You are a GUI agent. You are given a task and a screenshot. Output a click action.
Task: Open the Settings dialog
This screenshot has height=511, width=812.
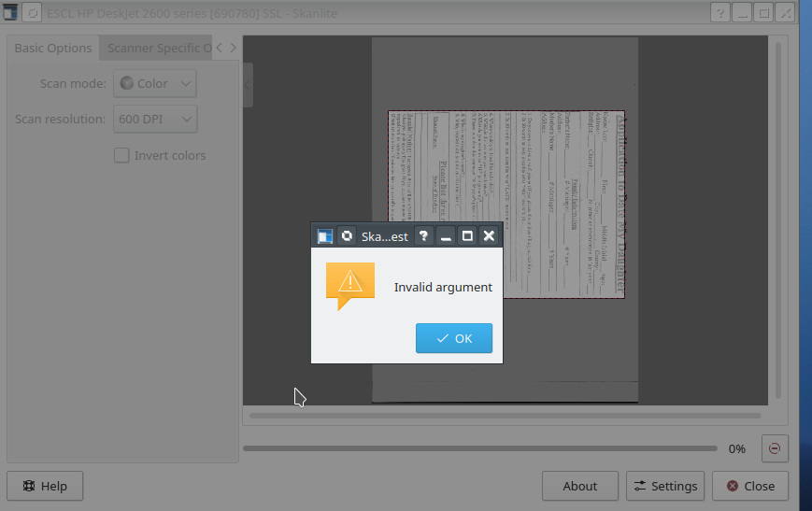click(665, 486)
